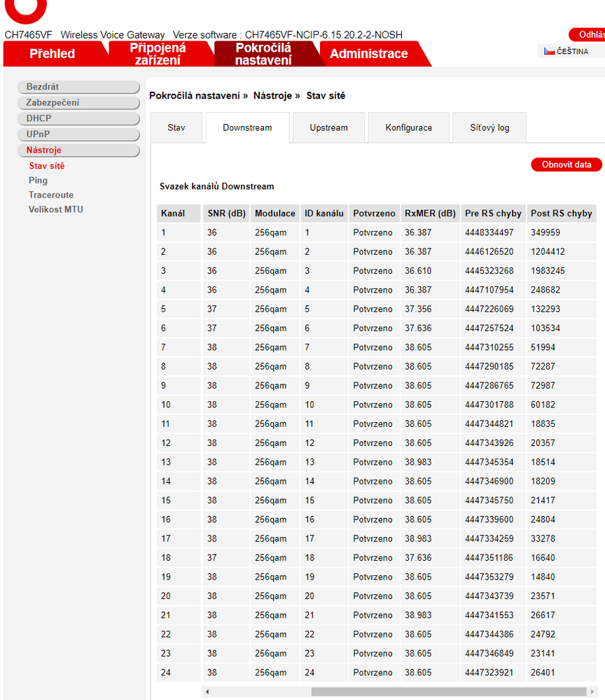Open the Traceroute tool link
This screenshot has height=700, width=605.
pyautogui.click(x=51, y=195)
